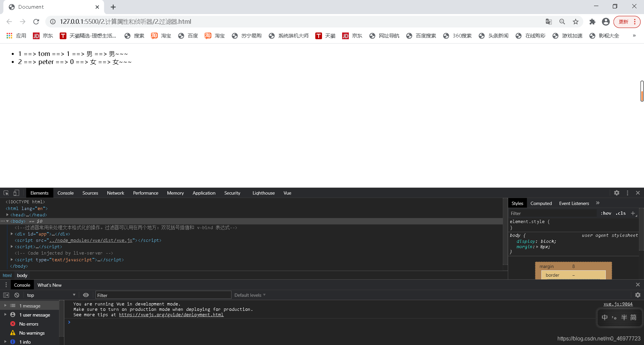The height and width of the screenshot is (345, 644).
Task: Click the console Filter input
Action: coord(163,295)
